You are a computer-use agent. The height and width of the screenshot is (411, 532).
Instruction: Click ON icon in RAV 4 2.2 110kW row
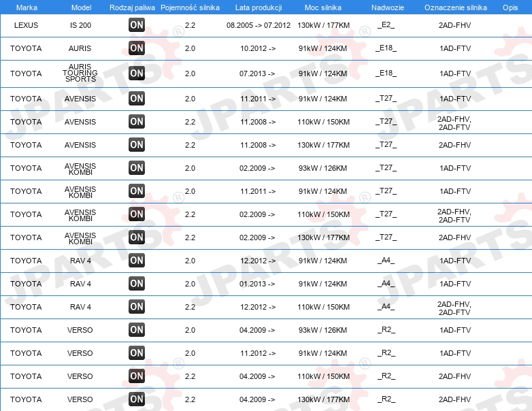pos(136,306)
